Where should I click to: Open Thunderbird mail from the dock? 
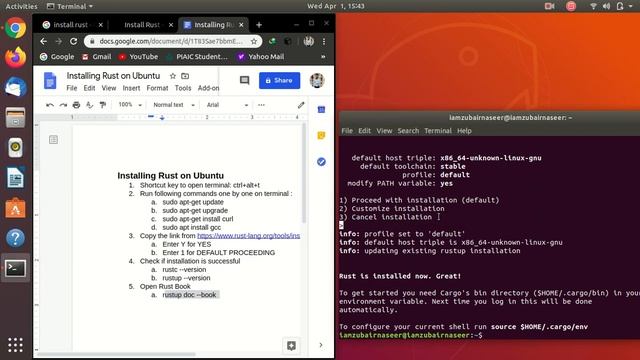coord(16,87)
